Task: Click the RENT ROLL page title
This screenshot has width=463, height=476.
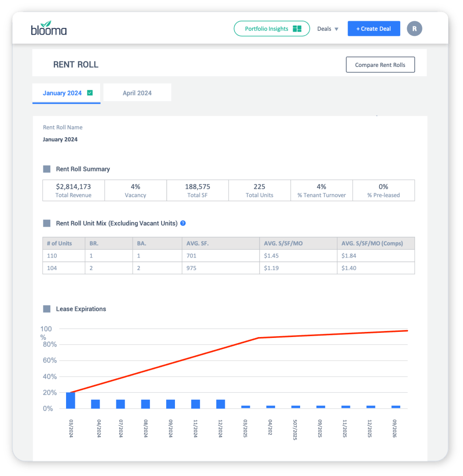Action: point(76,65)
